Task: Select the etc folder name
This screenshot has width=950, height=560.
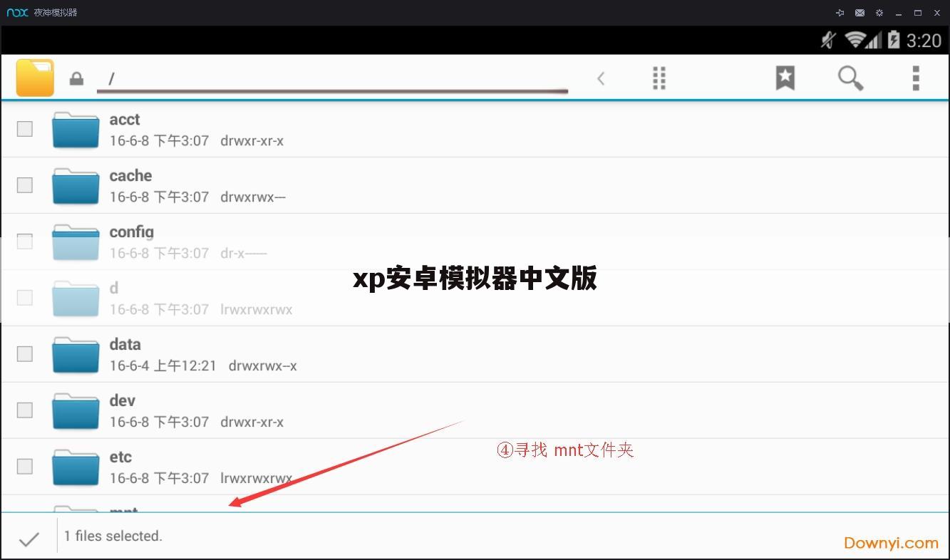Action: (120, 457)
